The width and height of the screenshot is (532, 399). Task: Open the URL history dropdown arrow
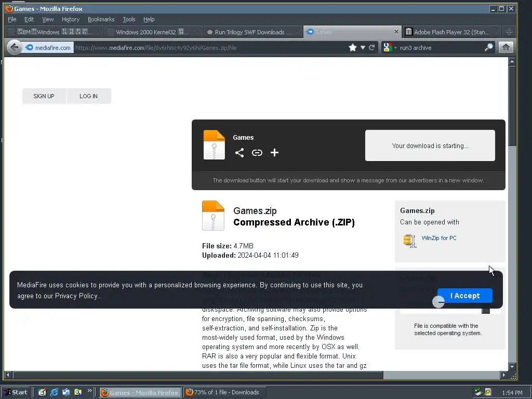(x=363, y=47)
